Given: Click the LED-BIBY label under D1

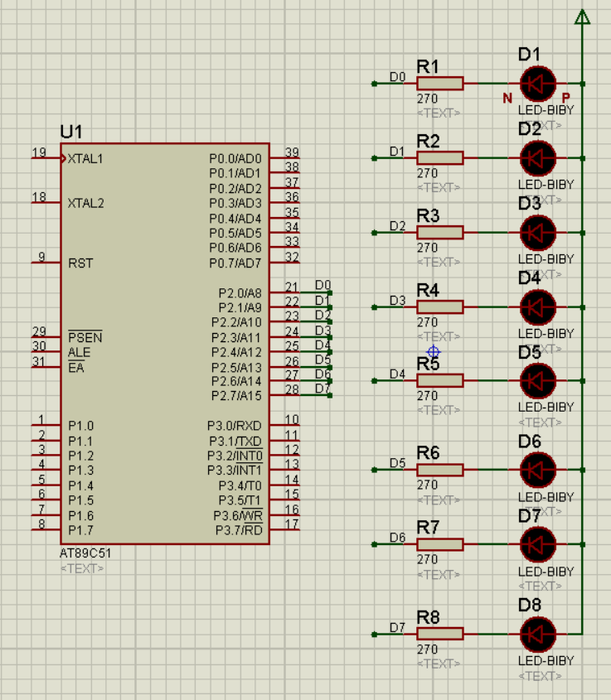Looking at the screenshot, I should pyautogui.click(x=546, y=110).
